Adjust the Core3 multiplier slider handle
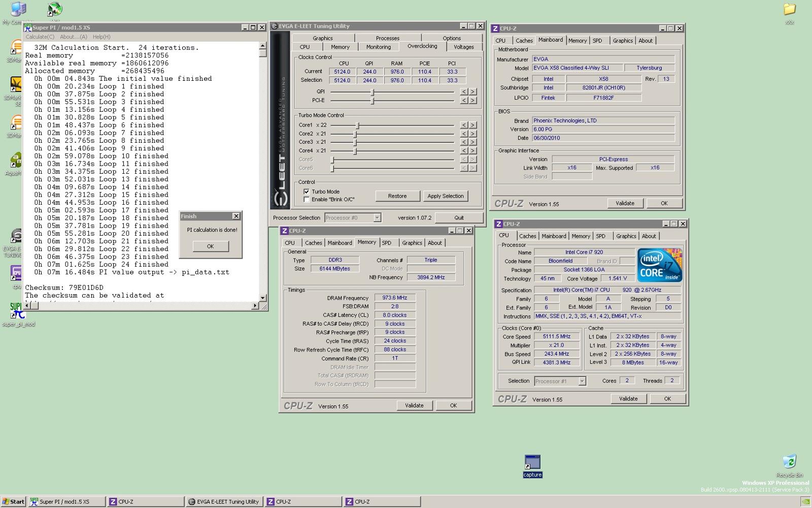 click(x=355, y=142)
